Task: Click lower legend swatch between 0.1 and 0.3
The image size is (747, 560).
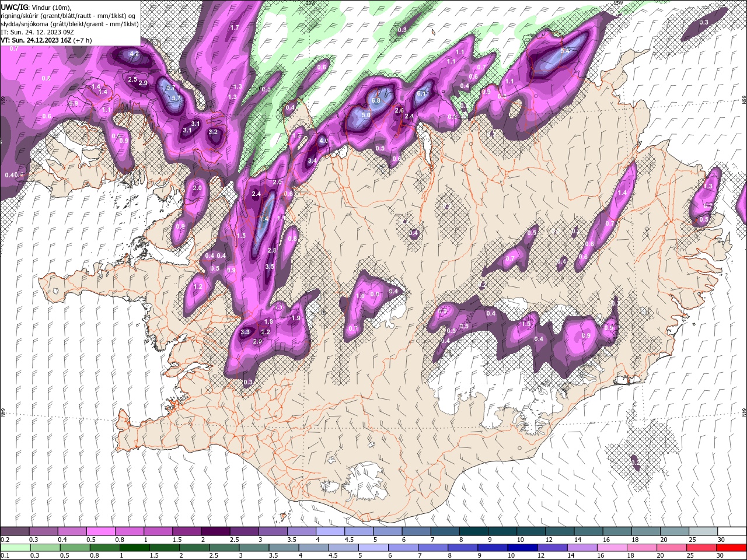Action: pyautogui.click(x=15, y=548)
